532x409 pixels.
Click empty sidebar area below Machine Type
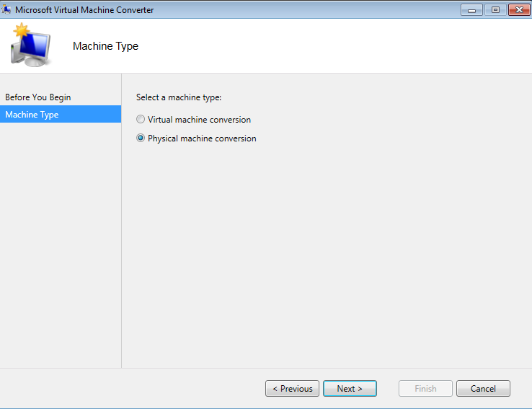tap(61, 238)
